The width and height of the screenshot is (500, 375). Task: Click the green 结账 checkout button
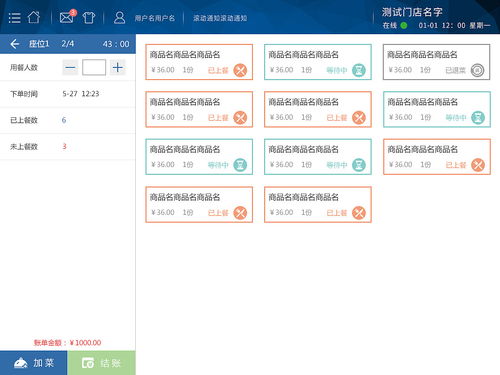(x=101, y=363)
